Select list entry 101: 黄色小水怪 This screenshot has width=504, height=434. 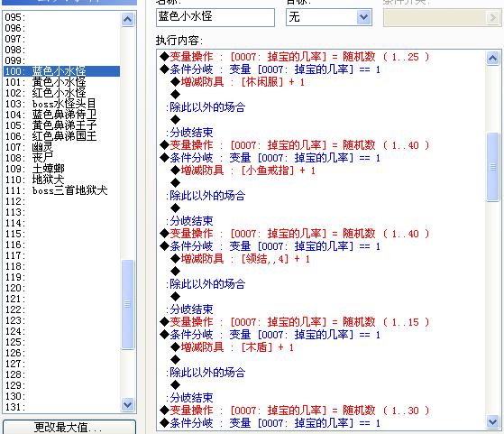coord(61,82)
